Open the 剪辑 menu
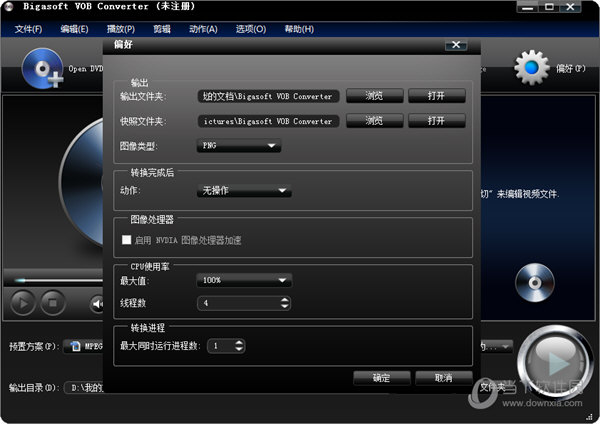The height and width of the screenshot is (424, 600). coord(162,29)
